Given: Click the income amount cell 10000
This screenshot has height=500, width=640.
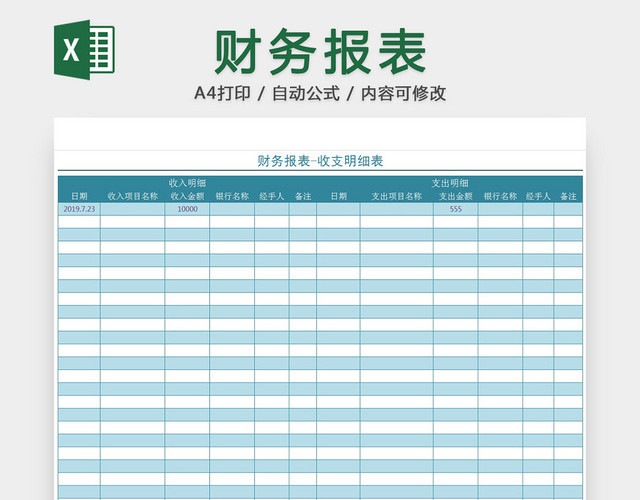Looking at the screenshot, I should (187, 209).
